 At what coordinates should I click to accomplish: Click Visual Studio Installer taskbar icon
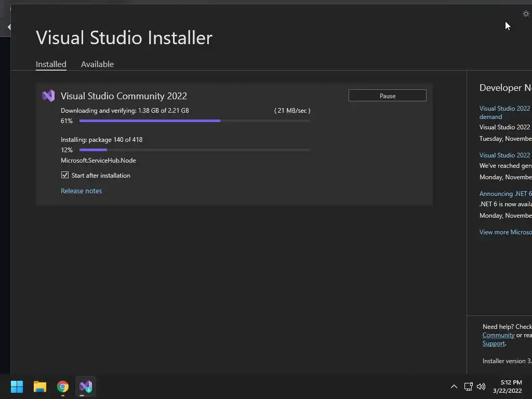[x=86, y=387]
